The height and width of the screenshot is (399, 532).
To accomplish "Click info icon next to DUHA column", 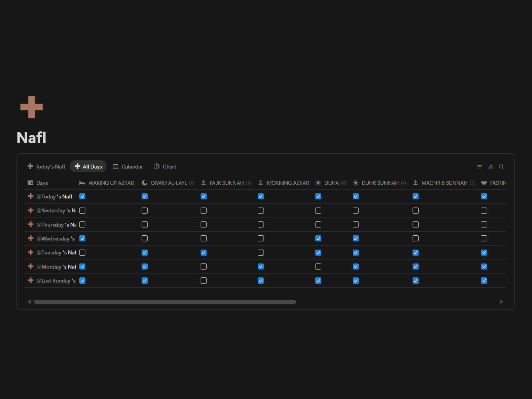I will pyautogui.click(x=343, y=183).
